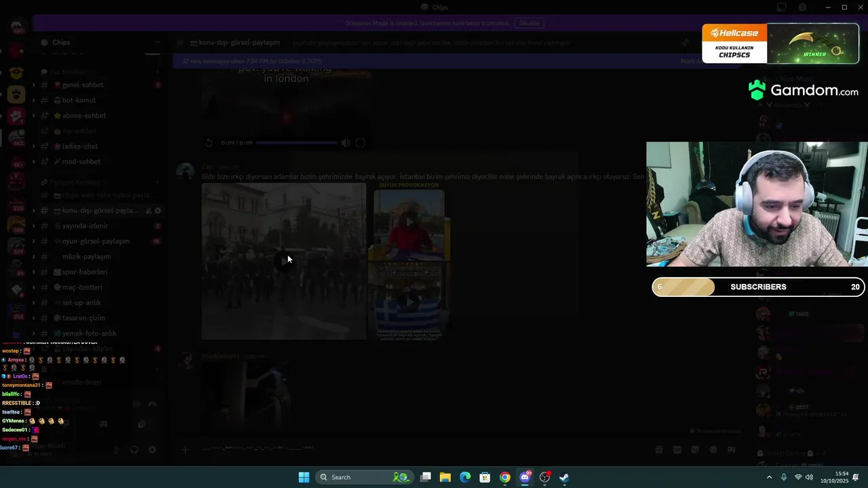The image size is (868, 488).
Task: Show hidden system tray icons
Action: [x=769, y=477]
